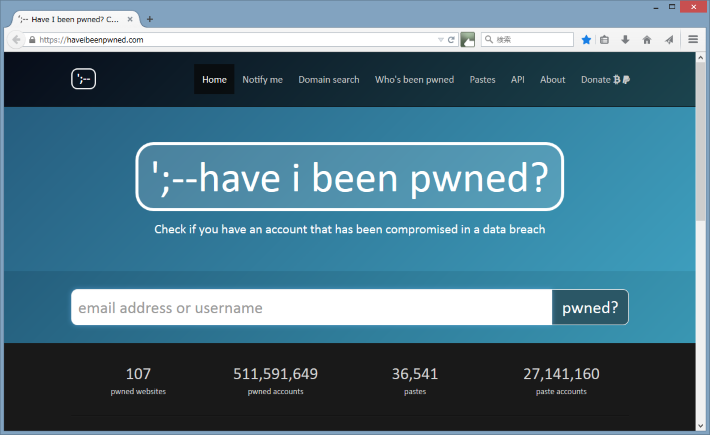Click the padlock icon in address bar
710x435 pixels.
[32, 40]
